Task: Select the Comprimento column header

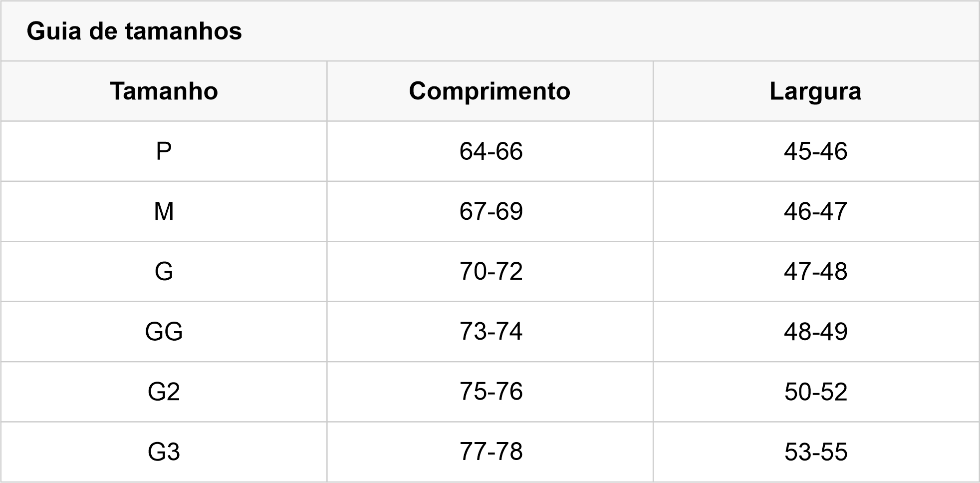Action: pos(490,91)
